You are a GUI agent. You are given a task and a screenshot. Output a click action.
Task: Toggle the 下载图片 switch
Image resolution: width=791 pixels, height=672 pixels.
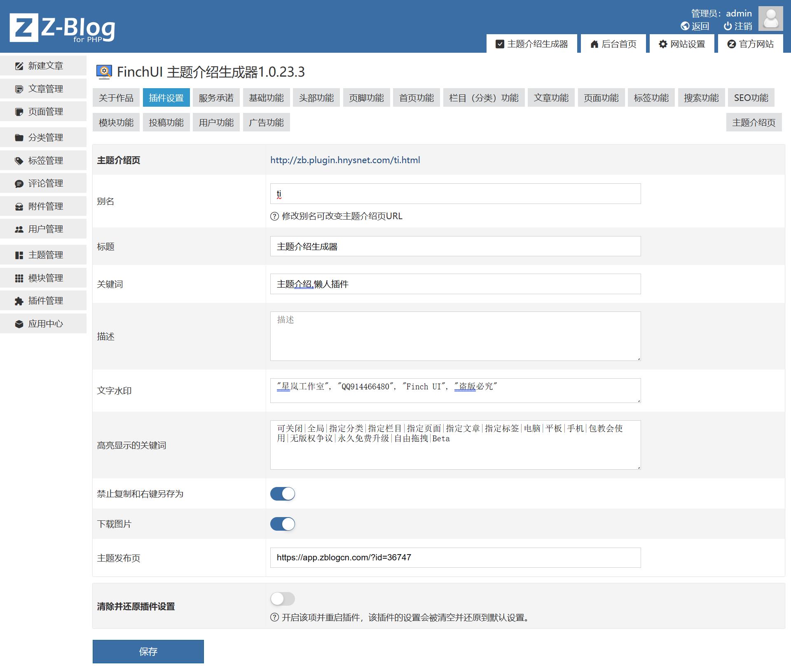(x=283, y=524)
